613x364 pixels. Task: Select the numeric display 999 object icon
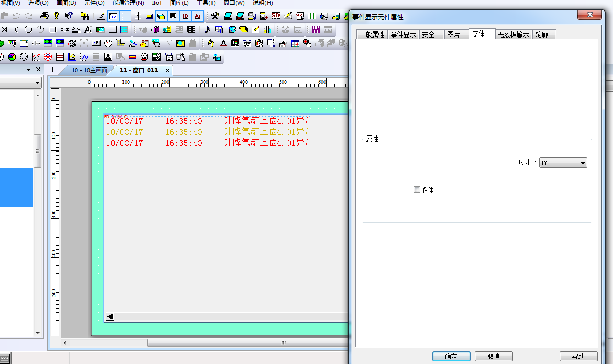click(48, 43)
